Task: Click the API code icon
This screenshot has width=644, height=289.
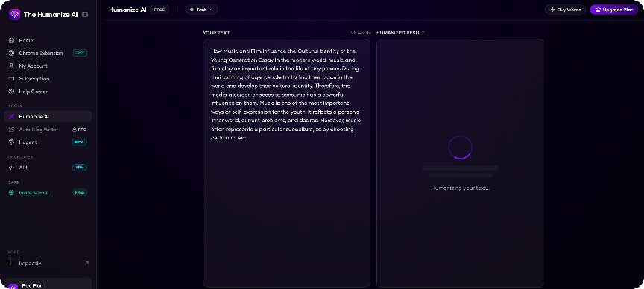Action: [x=11, y=168]
